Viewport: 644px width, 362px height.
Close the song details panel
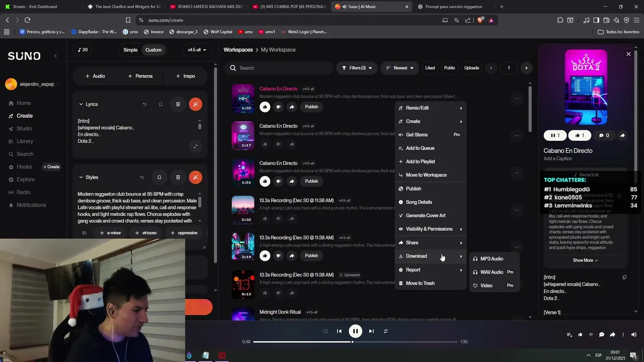[628, 54]
